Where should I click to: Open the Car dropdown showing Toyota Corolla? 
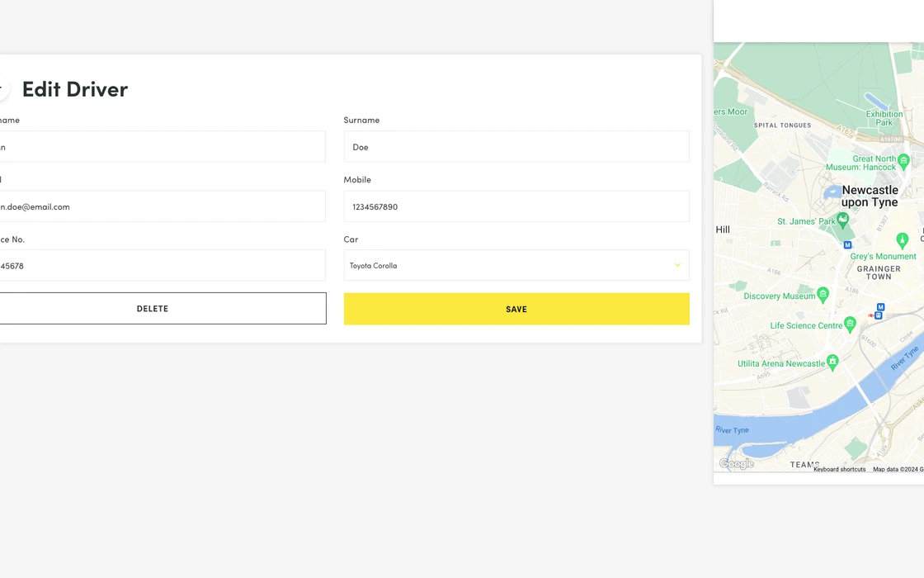516,265
